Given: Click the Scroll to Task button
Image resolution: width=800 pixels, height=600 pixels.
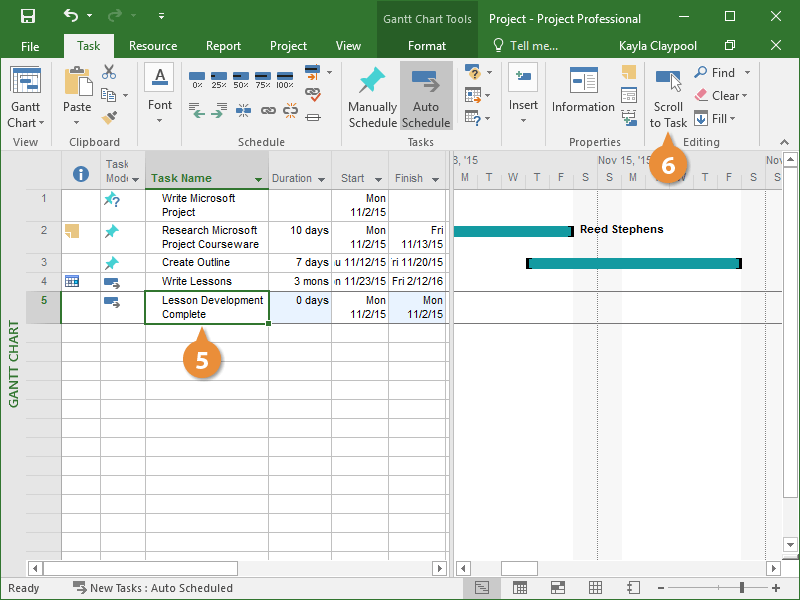Looking at the screenshot, I should (x=668, y=98).
